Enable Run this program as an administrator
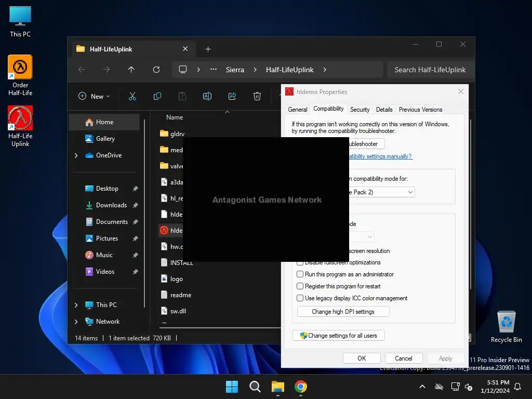This screenshot has height=399, width=532. (300, 274)
